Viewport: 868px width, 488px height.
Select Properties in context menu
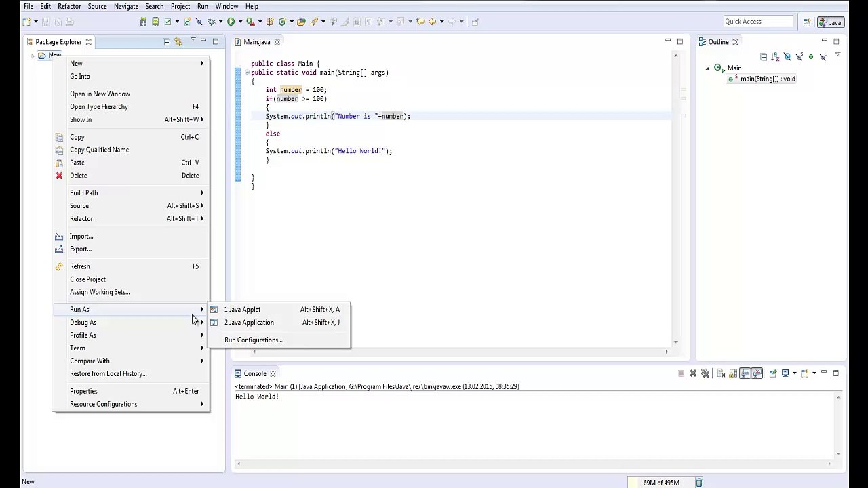(131, 391)
